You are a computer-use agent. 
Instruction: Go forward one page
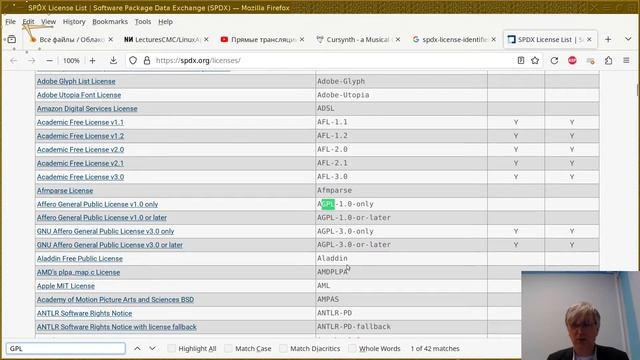pyautogui.click(x=31, y=60)
